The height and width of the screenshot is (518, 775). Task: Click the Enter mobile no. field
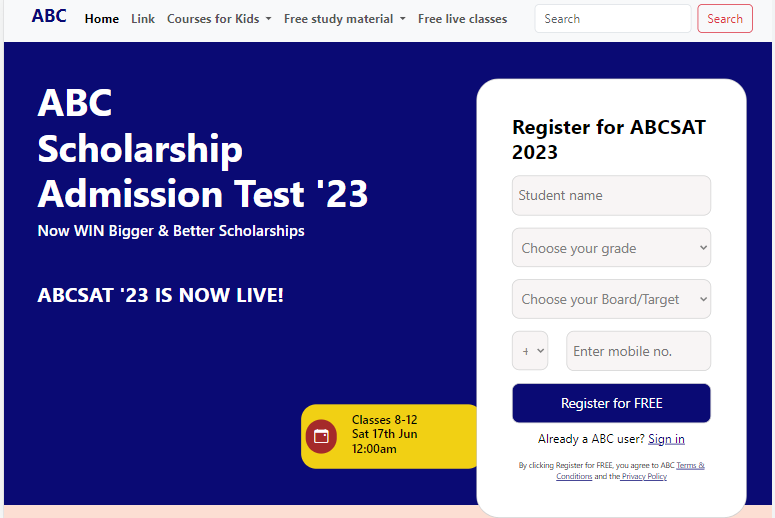[638, 351]
